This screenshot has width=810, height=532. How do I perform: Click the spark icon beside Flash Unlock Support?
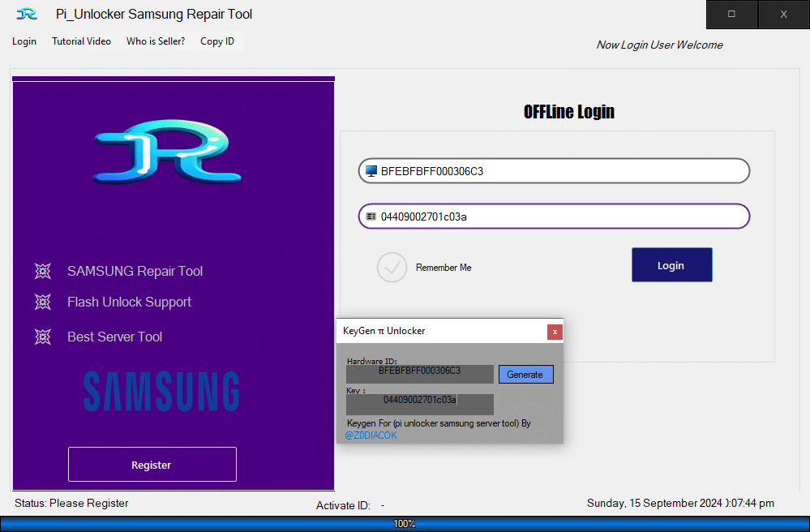click(x=43, y=302)
